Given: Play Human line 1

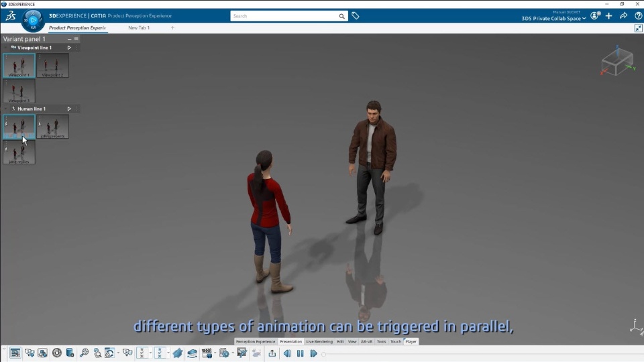Looking at the screenshot, I should coord(69,109).
